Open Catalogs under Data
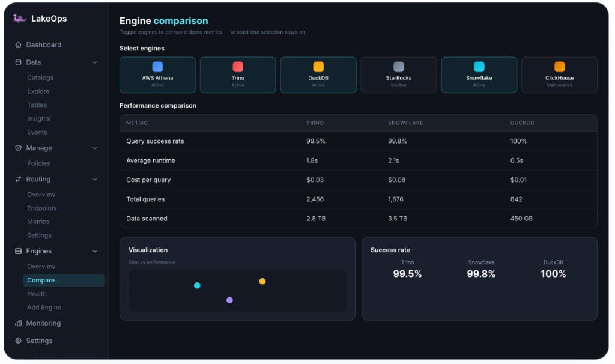Image resolution: width=615 pixels, height=364 pixels. [x=40, y=77]
